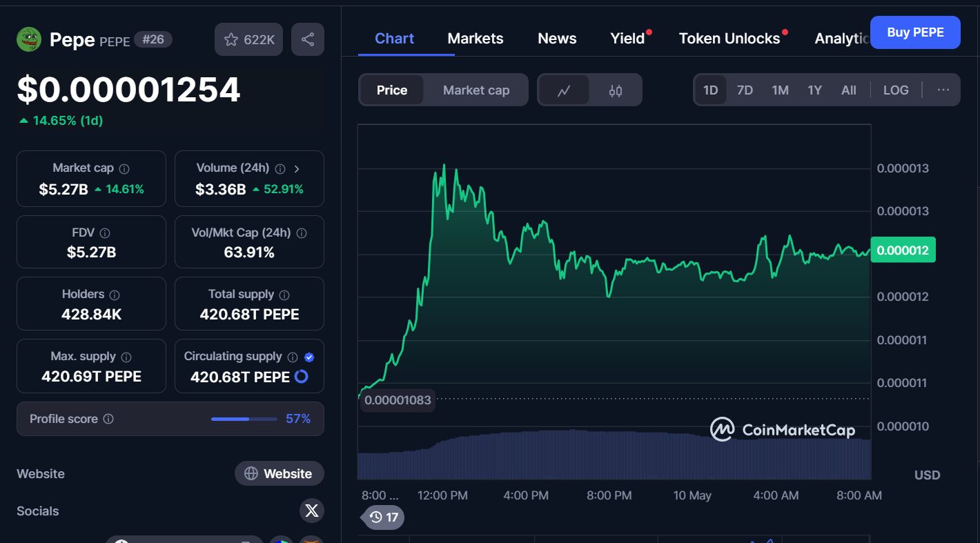The height and width of the screenshot is (543, 980).
Task: Switch to the Markets tab
Action: (476, 39)
